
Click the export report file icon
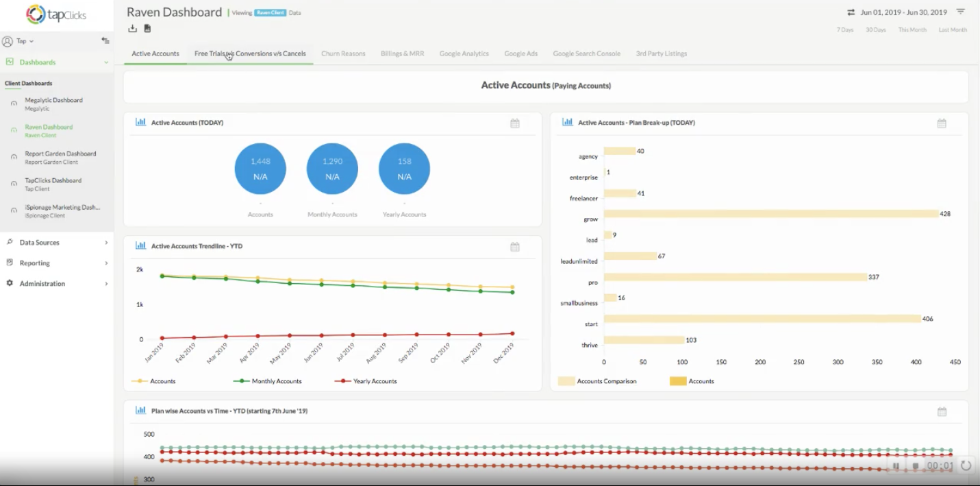(147, 28)
